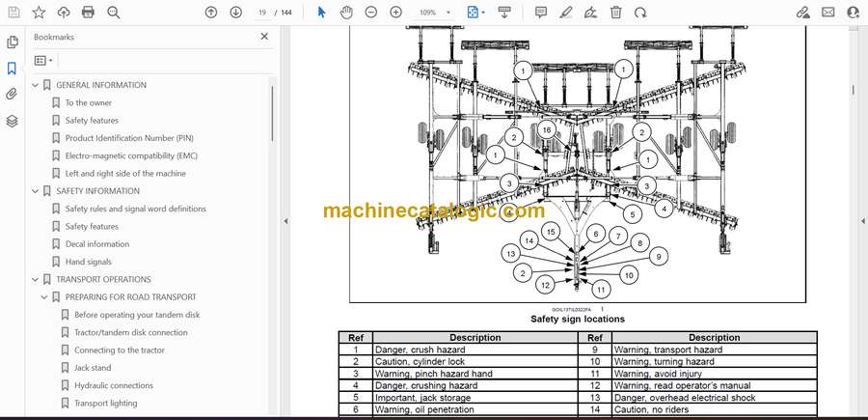The height and width of the screenshot is (420, 868).
Task: Click 'Caution, cylinder lock' table cell
Action: point(475,362)
